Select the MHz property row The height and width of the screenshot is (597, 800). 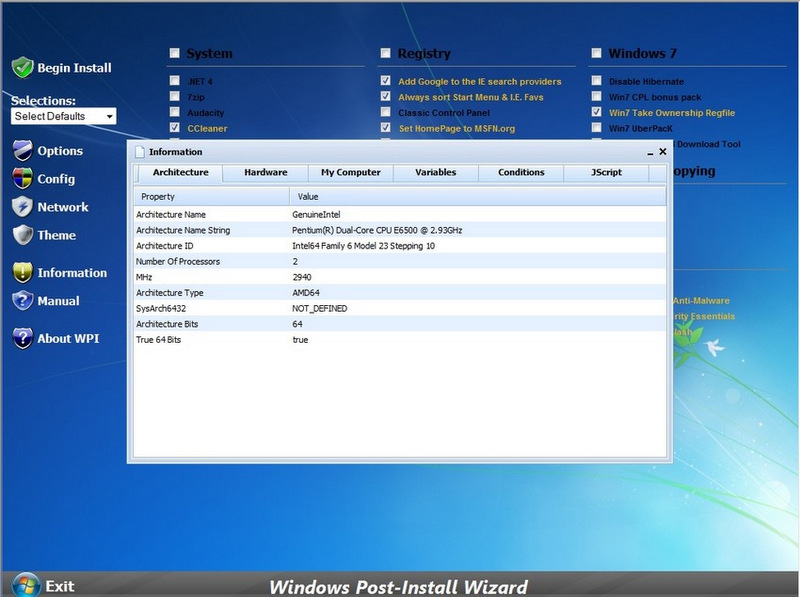(x=400, y=277)
